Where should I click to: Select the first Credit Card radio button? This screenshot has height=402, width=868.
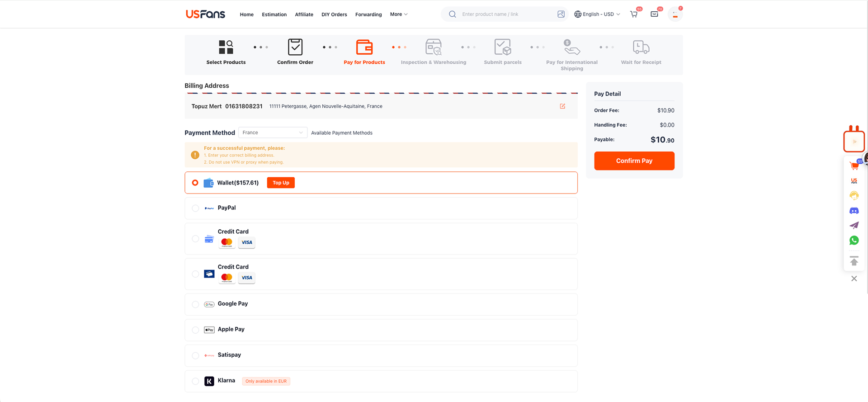(x=195, y=239)
